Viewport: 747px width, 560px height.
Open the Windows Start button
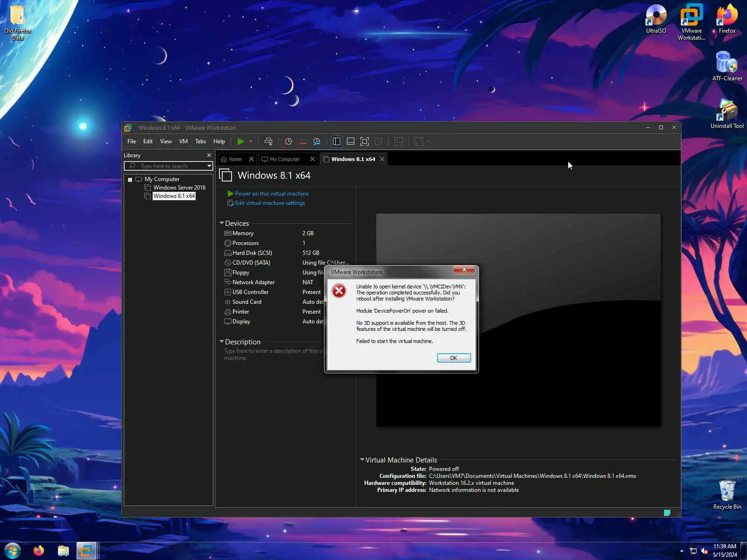[12, 551]
